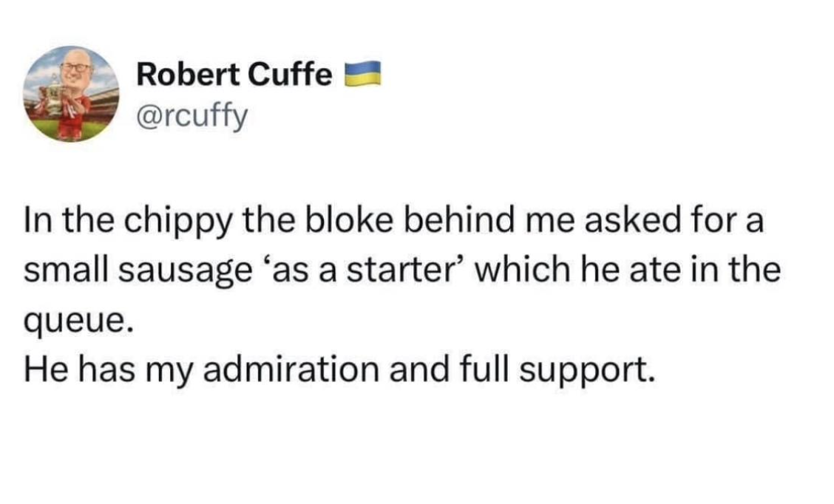Image resolution: width=834 pixels, height=504 pixels.
Task: Click the word 'He' starting the last line
Action: (46, 370)
